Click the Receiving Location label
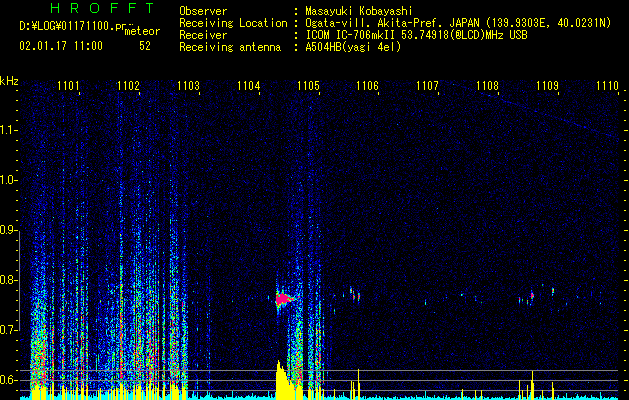 (233, 23)
